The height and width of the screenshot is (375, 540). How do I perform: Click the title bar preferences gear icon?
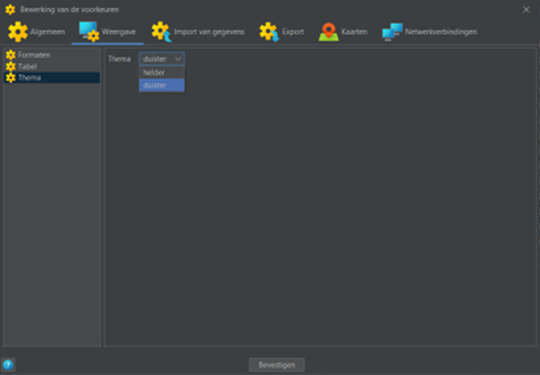(x=10, y=10)
